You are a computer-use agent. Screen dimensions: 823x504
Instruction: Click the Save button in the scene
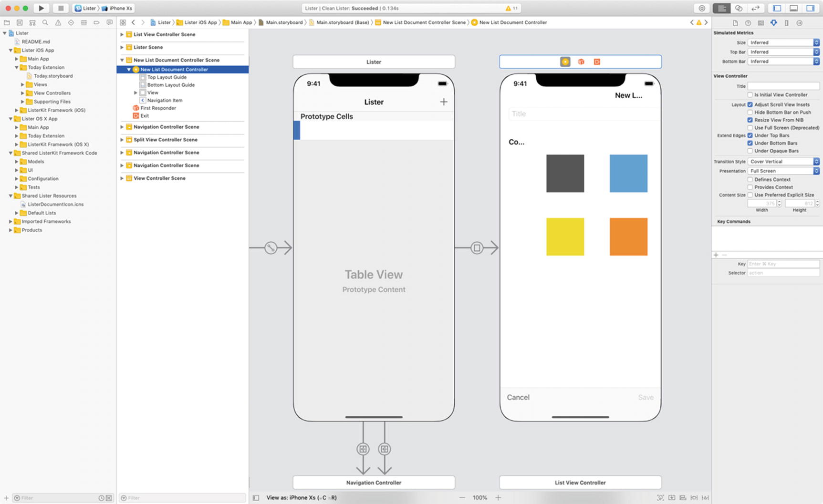(x=646, y=397)
